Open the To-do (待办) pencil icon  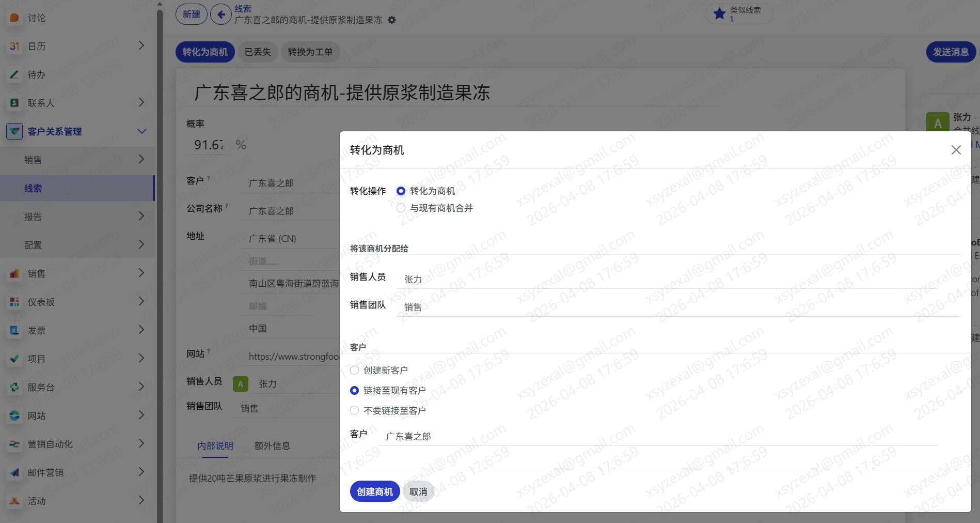tap(14, 75)
